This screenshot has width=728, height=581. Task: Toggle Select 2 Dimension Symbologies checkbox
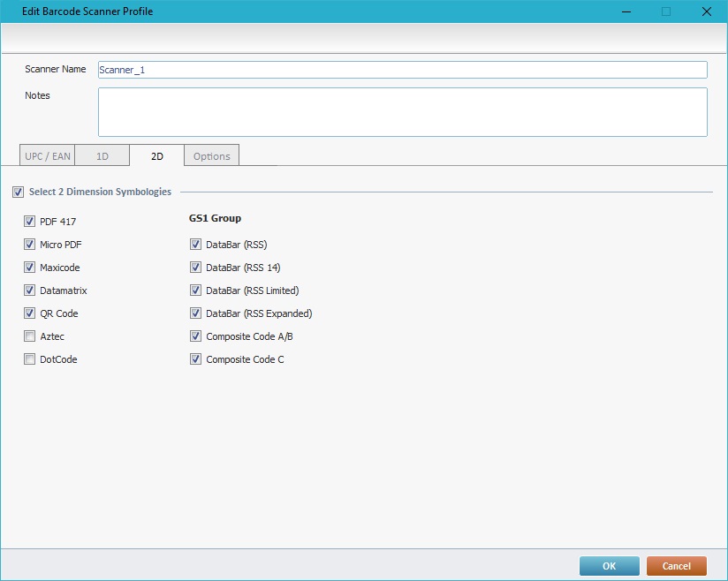pos(18,192)
